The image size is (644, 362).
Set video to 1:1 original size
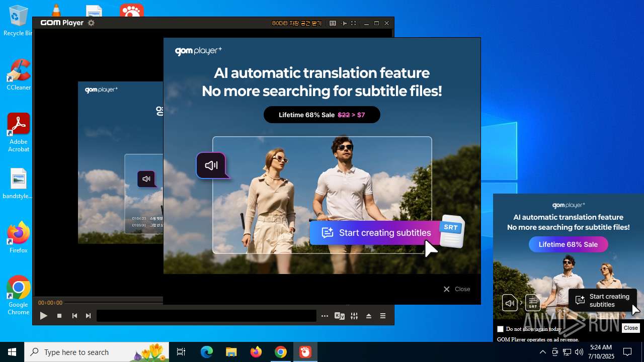coord(333,23)
